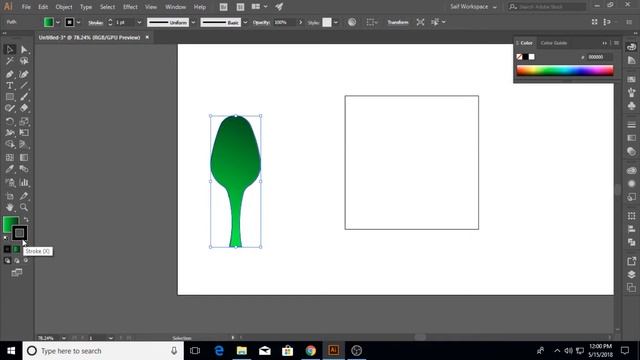Image resolution: width=640 pixels, height=360 pixels.
Task: Select the Direct Selection tool
Action: coord(24,49)
